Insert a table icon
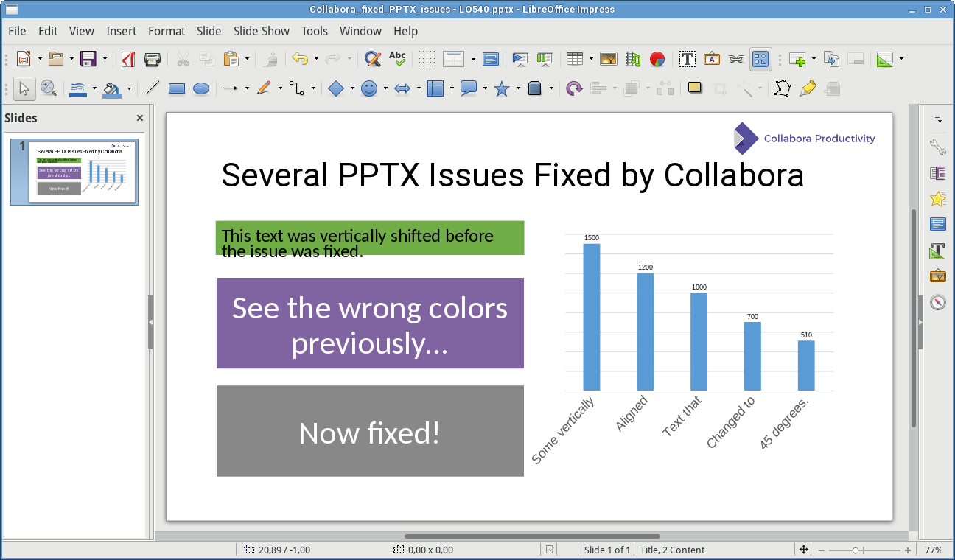Image resolution: width=955 pixels, height=560 pixels. pos(575,59)
